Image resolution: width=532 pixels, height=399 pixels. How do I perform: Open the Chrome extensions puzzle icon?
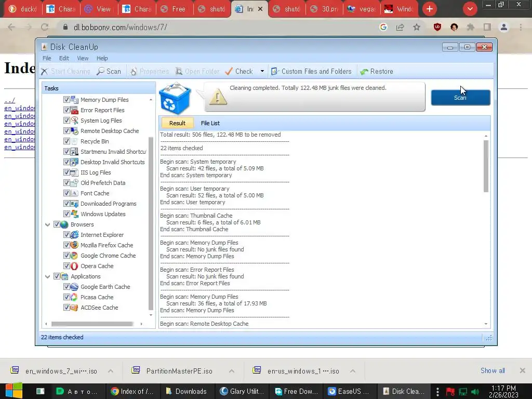pos(471,27)
